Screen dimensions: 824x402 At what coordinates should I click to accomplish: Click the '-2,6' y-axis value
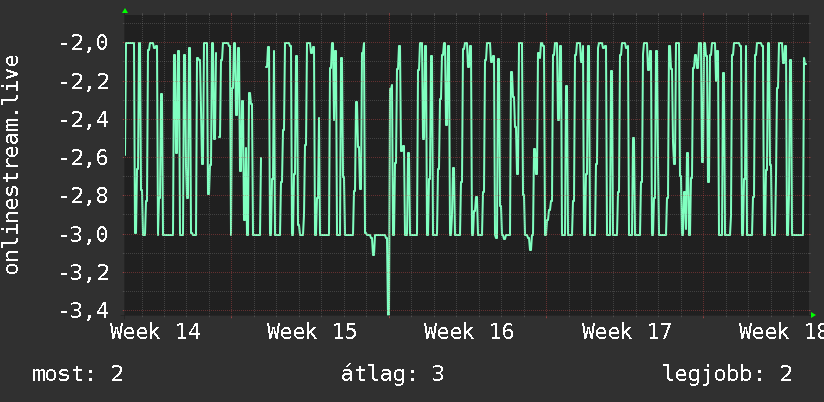point(84,158)
